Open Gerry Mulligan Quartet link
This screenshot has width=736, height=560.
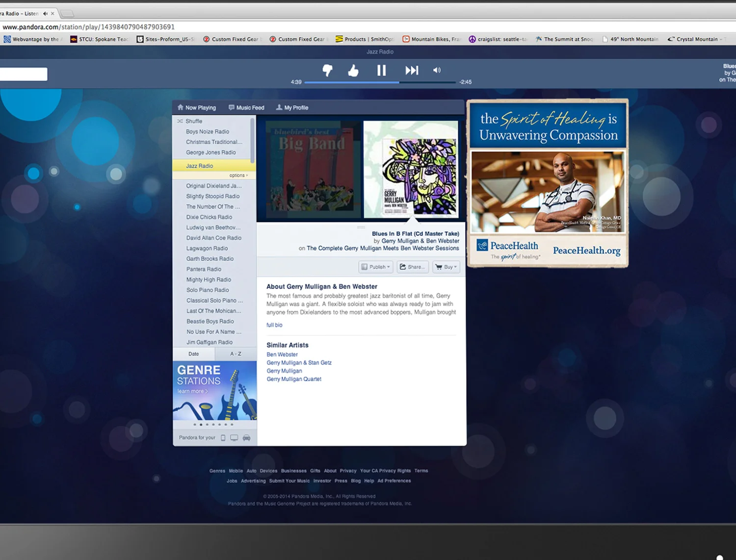tap(294, 379)
